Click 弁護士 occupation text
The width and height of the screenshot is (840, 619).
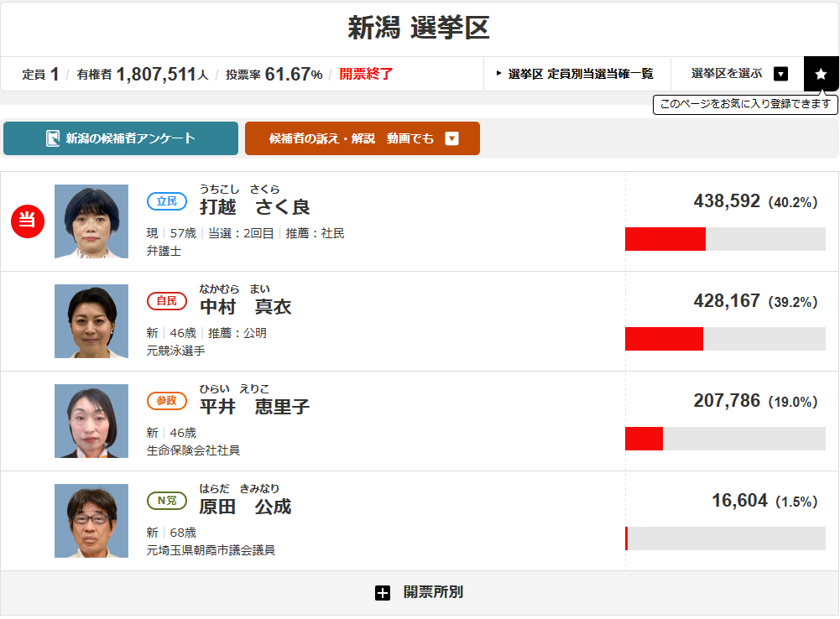(x=164, y=251)
